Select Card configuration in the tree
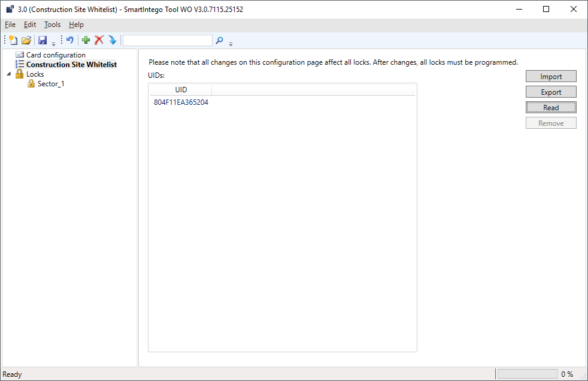This screenshot has width=588, height=381. pos(56,55)
